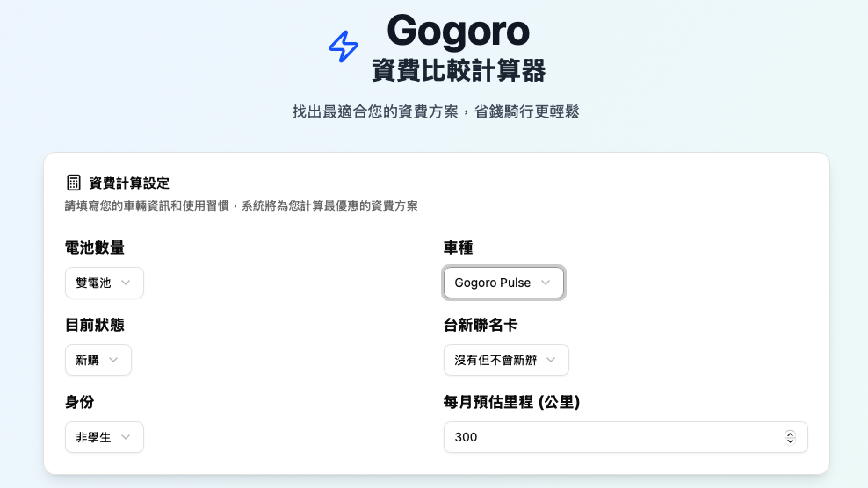868x488 pixels.
Task: Click the 電池數量 label
Action: pyautogui.click(x=95, y=248)
